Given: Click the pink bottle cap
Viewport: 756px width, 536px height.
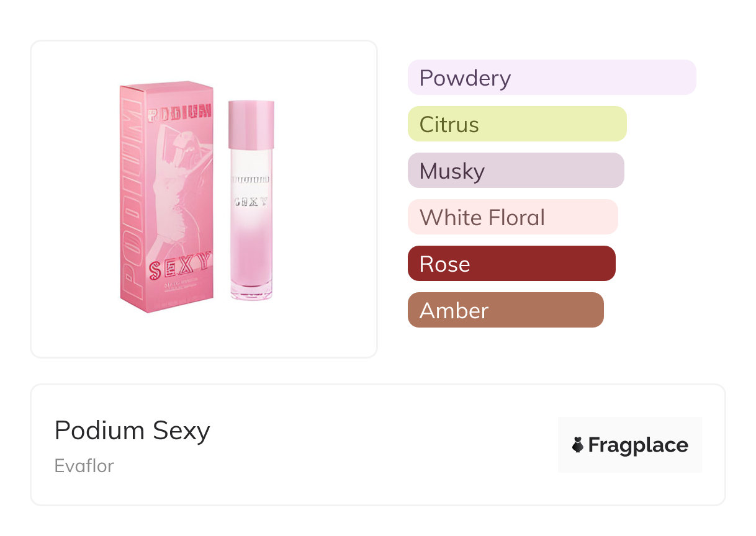Looking at the screenshot, I should coord(251,125).
